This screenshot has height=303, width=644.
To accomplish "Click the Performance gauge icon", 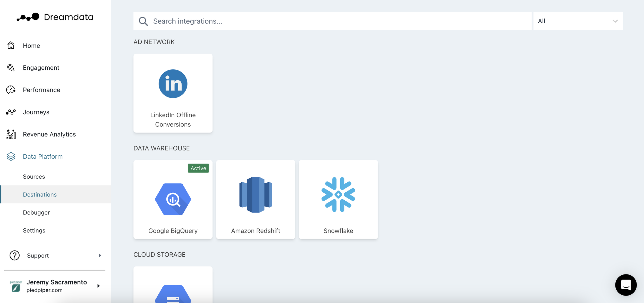I will tap(11, 90).
